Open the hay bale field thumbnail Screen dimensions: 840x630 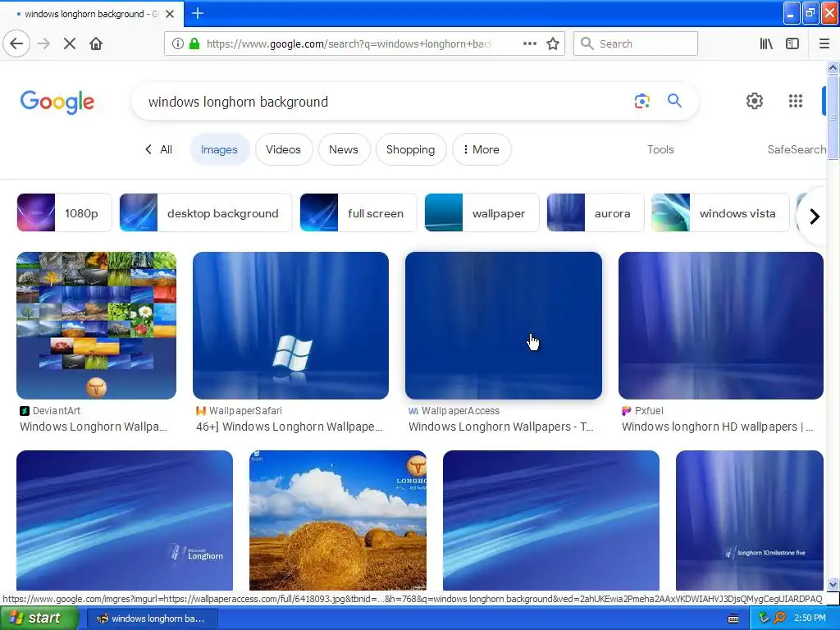click(338, 520)
